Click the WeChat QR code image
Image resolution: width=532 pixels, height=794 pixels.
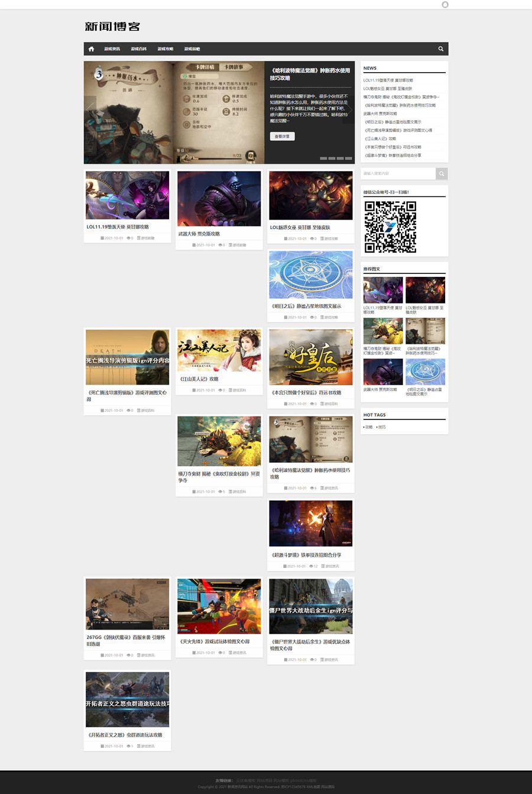tap(390, 227)
